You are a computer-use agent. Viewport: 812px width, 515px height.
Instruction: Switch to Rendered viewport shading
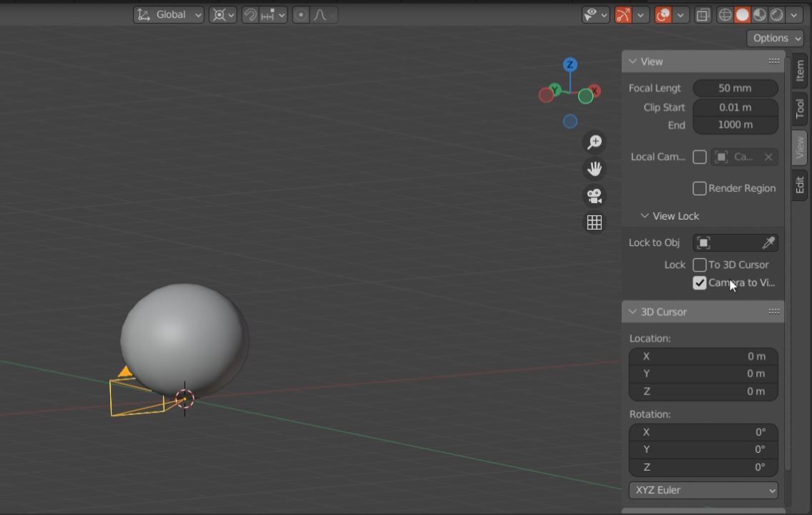tap(776, 14)
